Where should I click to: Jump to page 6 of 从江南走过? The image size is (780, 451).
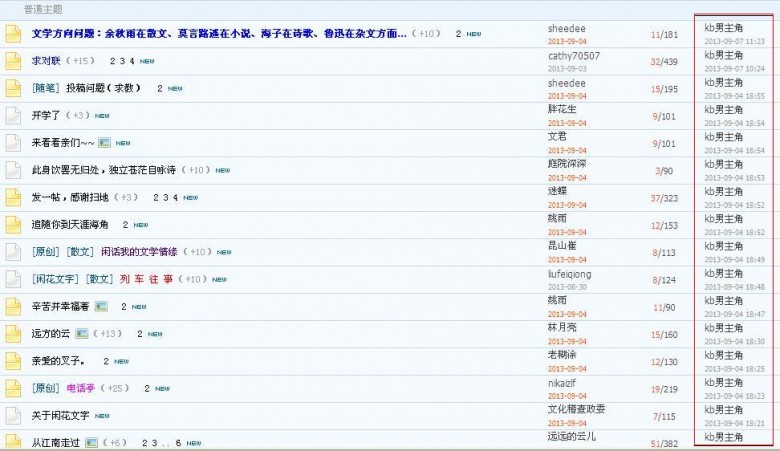tap(176, 442)
